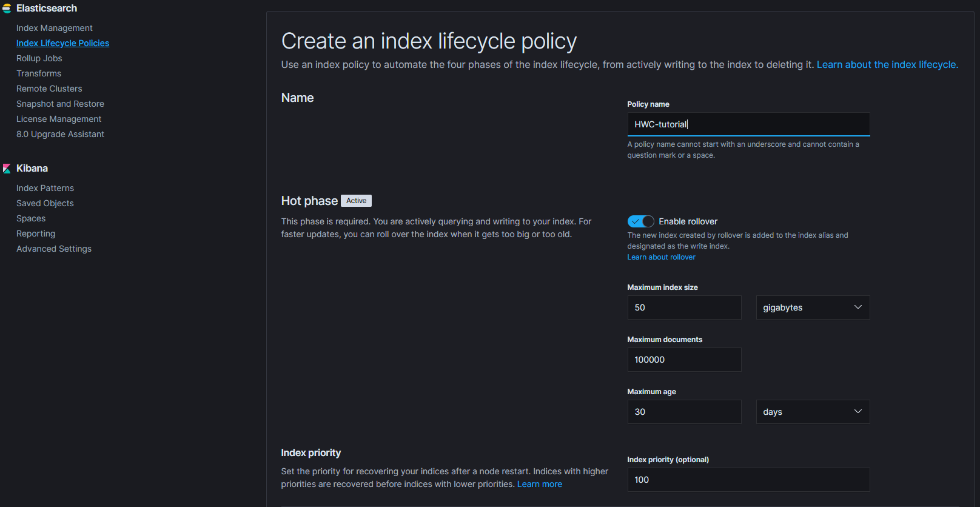This screenshot has width=980, height=507.
Task: Click the Kibana logo icon
Action: coord(7,169)
